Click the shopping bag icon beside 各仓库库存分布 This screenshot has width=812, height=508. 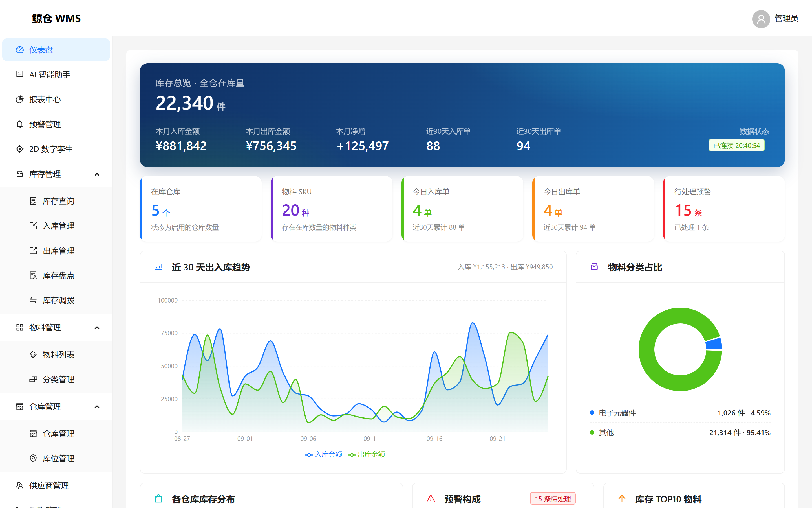158,499
